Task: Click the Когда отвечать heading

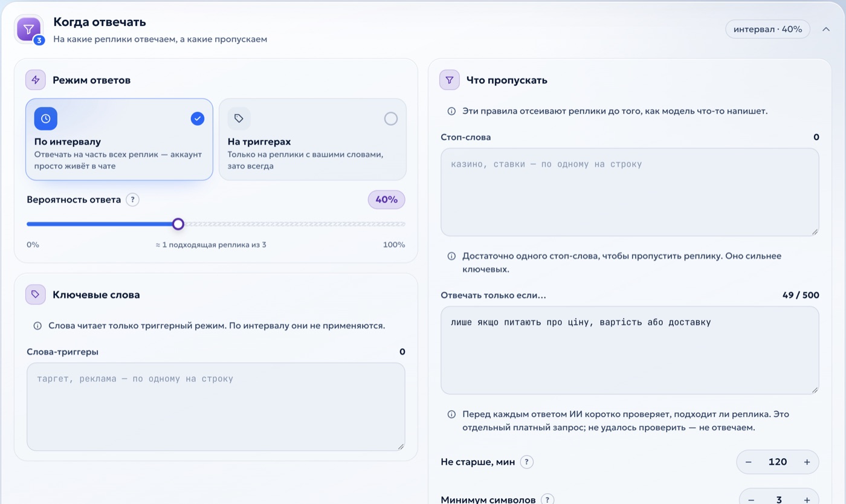Action: [100, 22]
